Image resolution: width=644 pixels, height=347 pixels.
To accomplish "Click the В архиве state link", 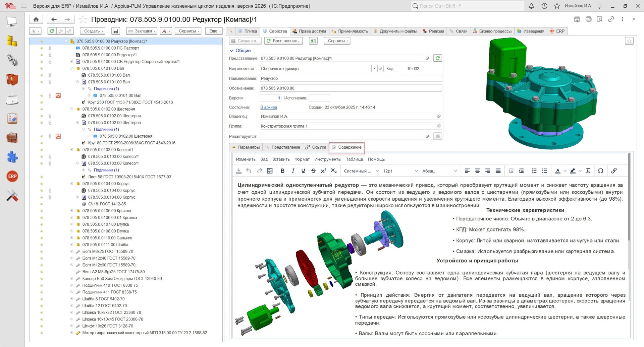I will (269, 108).
